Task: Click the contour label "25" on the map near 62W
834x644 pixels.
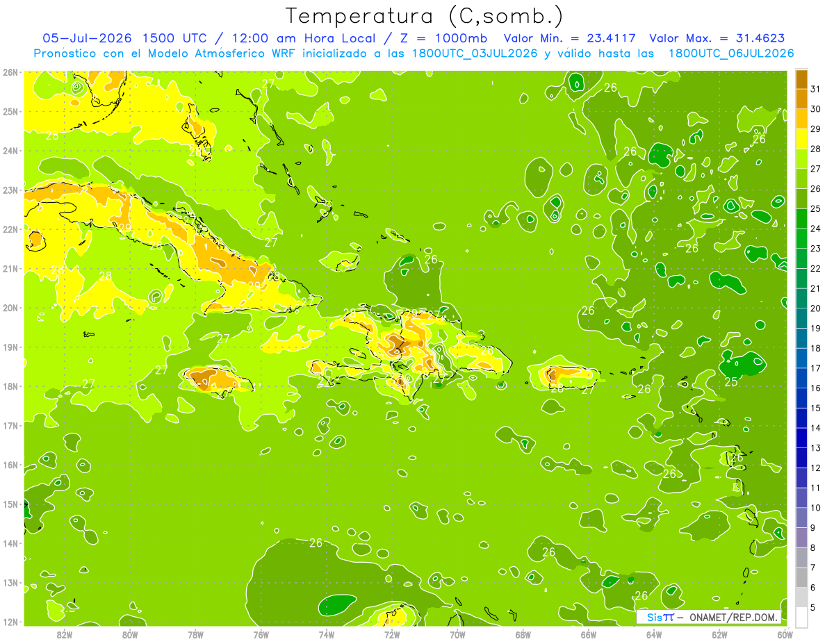Action: (731, 382)
